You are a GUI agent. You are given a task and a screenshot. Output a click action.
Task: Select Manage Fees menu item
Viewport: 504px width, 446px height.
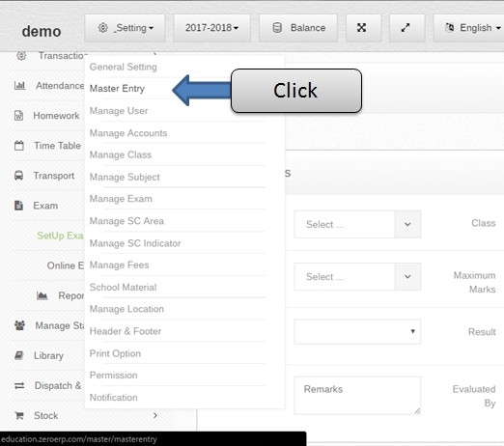coord(119,265)
